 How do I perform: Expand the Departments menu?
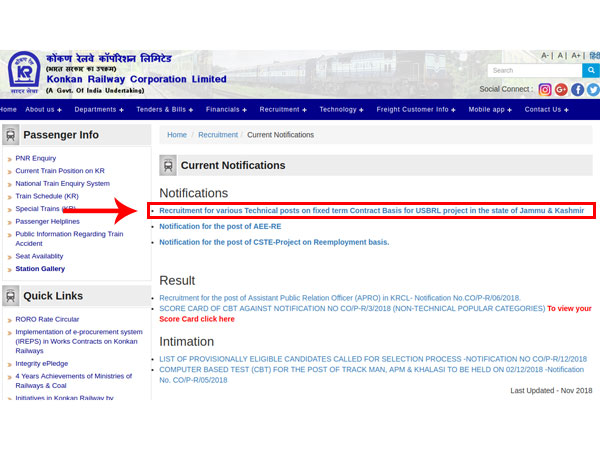click(x=99, y=109)
